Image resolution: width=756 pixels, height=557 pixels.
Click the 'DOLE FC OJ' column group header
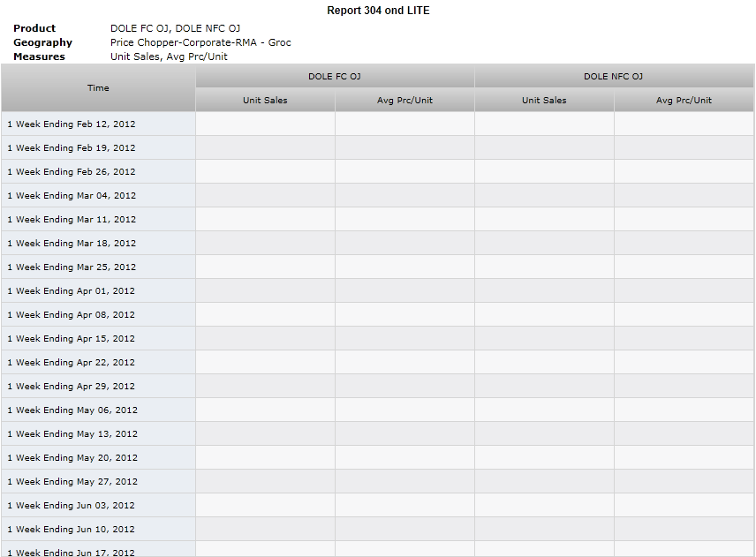pyautogui.click(x=335, y=76)
